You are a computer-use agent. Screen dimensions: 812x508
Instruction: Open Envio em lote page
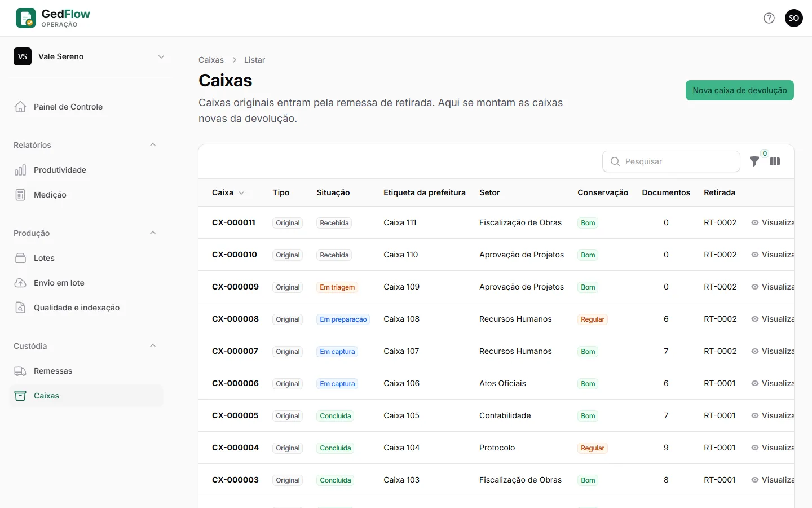click(86, 283)
